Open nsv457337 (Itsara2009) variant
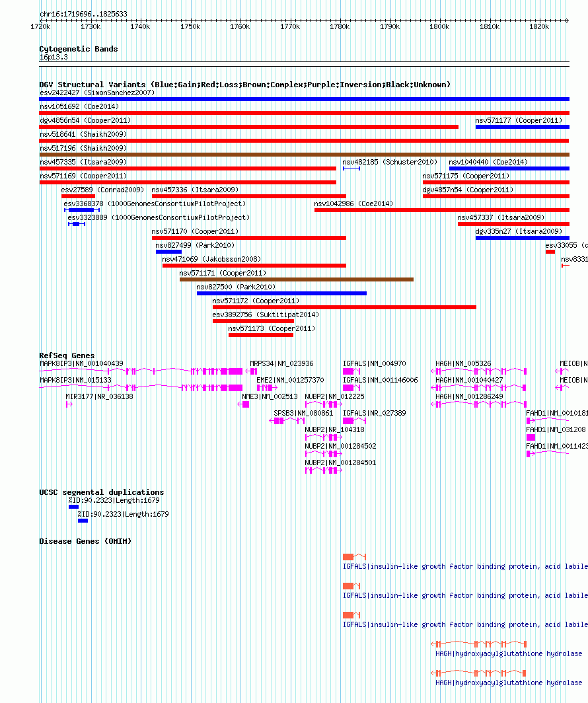The height and width of the screenshot is (703, 588). (x=513, y=224)
